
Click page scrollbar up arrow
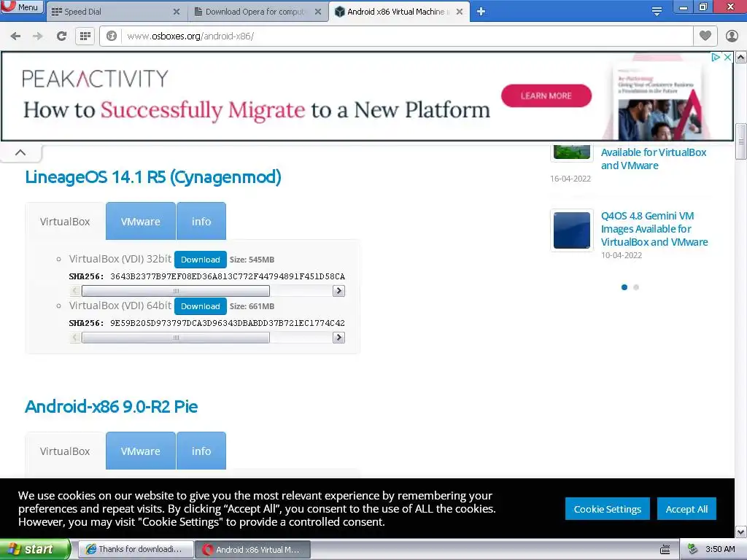point(741,58)
